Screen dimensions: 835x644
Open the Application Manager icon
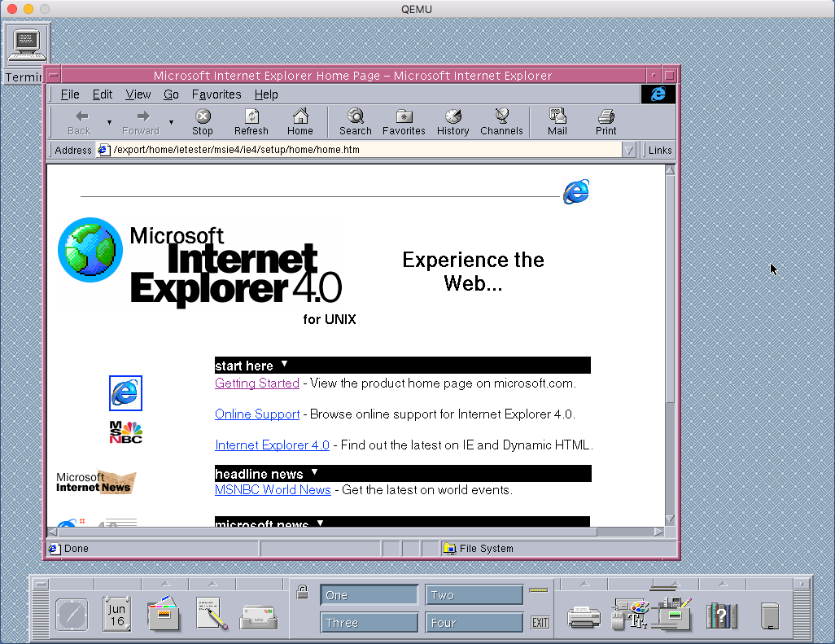674,614
